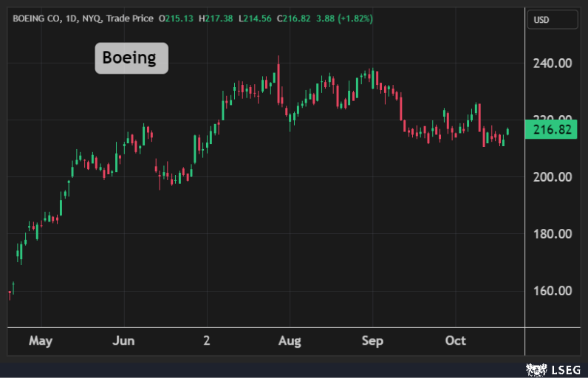Click the open price value O215.13
The image size is (588, 378).
[177, 17]
